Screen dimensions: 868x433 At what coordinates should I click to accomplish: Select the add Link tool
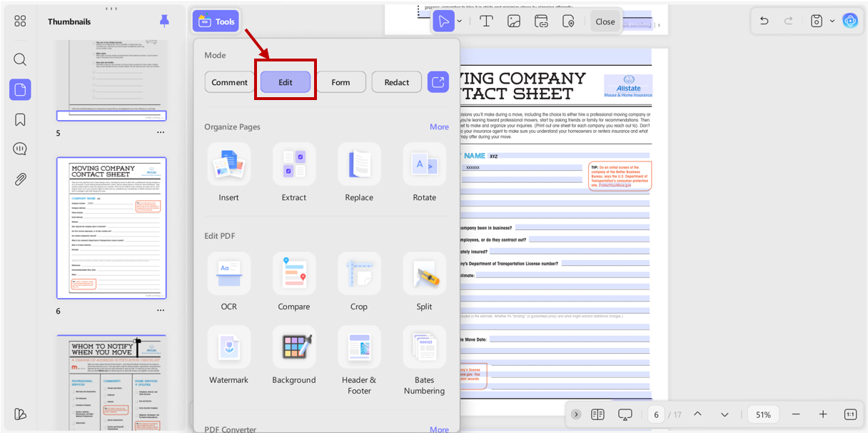coord(541,21)
